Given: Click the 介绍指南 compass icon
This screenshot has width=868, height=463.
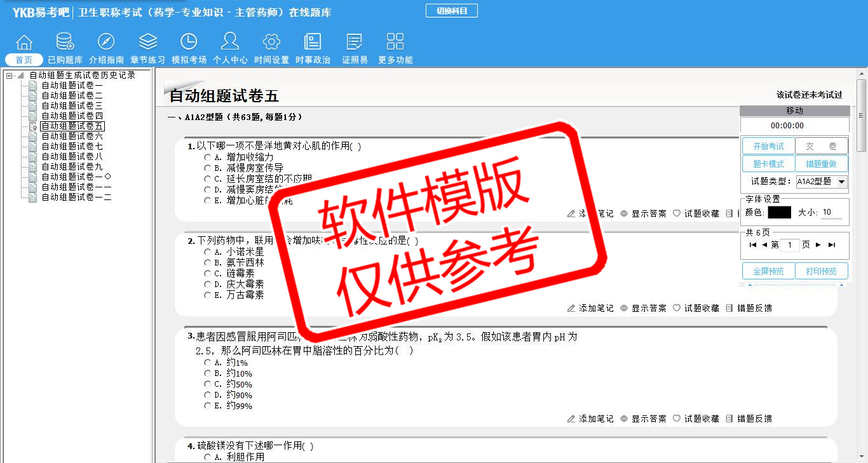Looking at the screenshot, I should 106,43.
